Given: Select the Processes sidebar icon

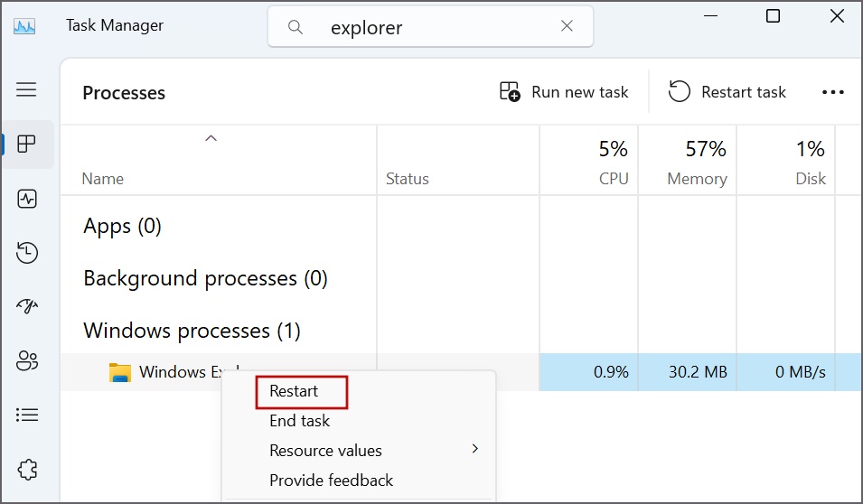Looking at the screenshot, I should tap(26, 145).
